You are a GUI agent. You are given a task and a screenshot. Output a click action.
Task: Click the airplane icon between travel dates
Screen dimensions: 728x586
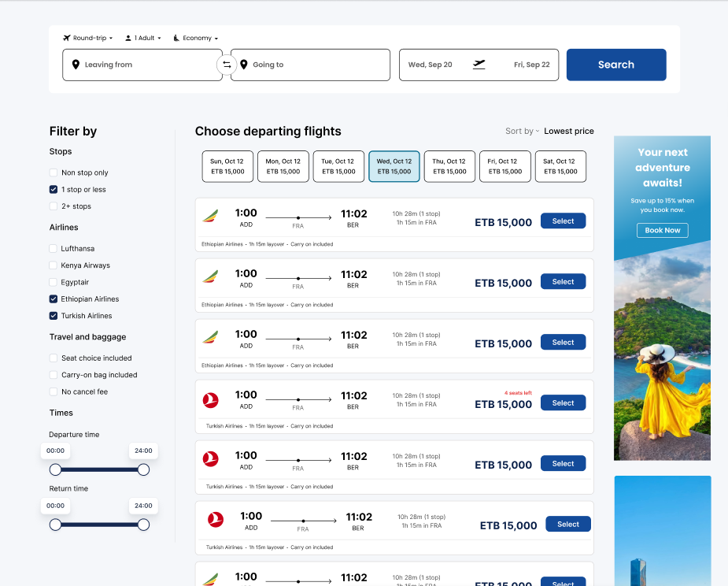tap(479, 65)
